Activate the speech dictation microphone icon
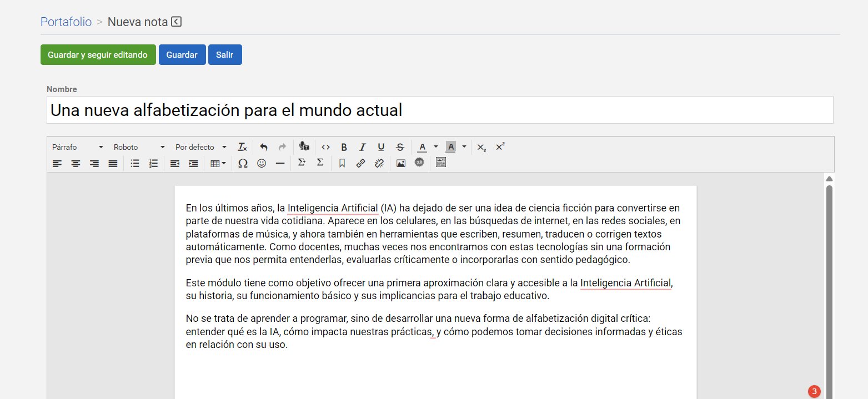This screenshot has width=868, height=399. pyautogui.click(x=304, y=147)
